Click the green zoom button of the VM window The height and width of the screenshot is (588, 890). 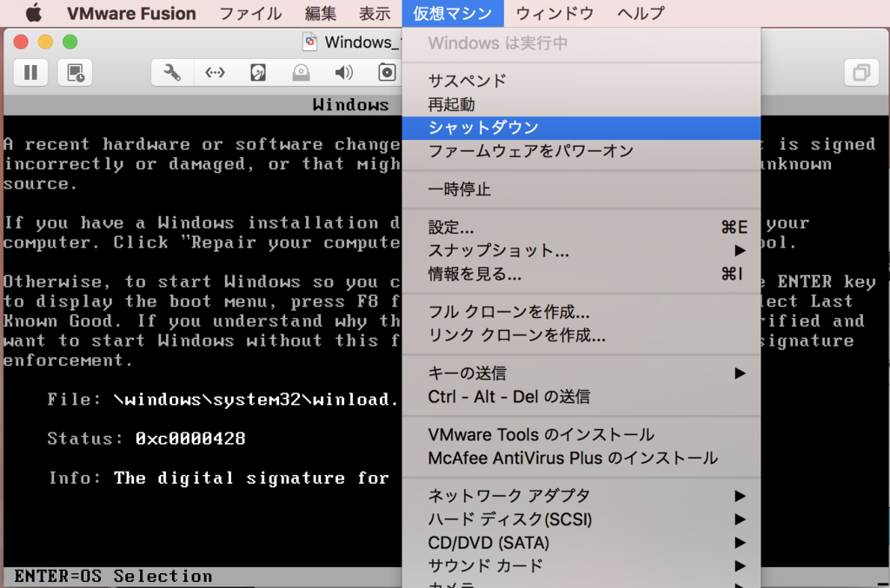coord(70,42)
